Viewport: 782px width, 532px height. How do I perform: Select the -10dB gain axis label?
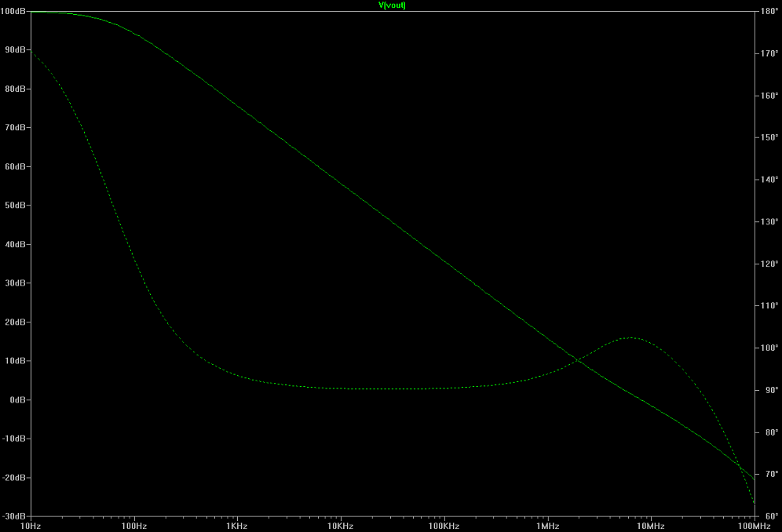[13, 439]
